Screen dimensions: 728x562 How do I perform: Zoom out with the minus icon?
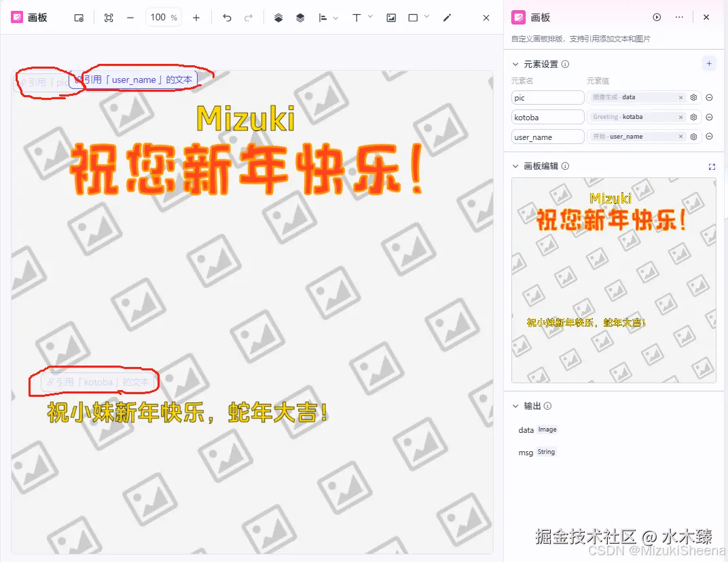(x=130, y=18)
